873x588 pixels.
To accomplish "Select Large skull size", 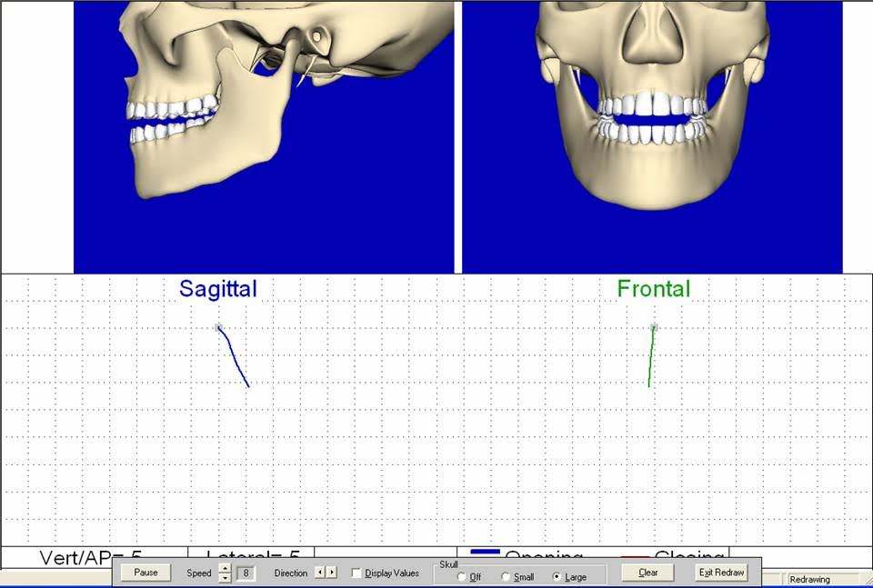I will point(557,577).
